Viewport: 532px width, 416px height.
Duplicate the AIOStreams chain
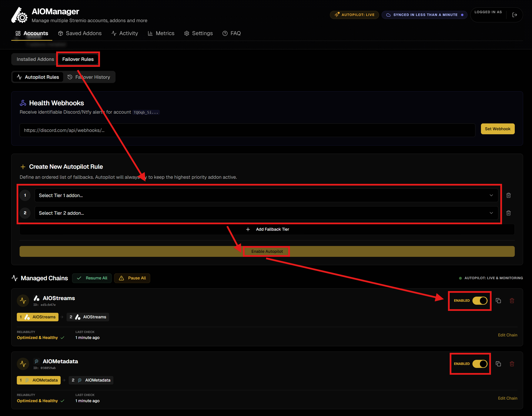click(x=498, y=300)
